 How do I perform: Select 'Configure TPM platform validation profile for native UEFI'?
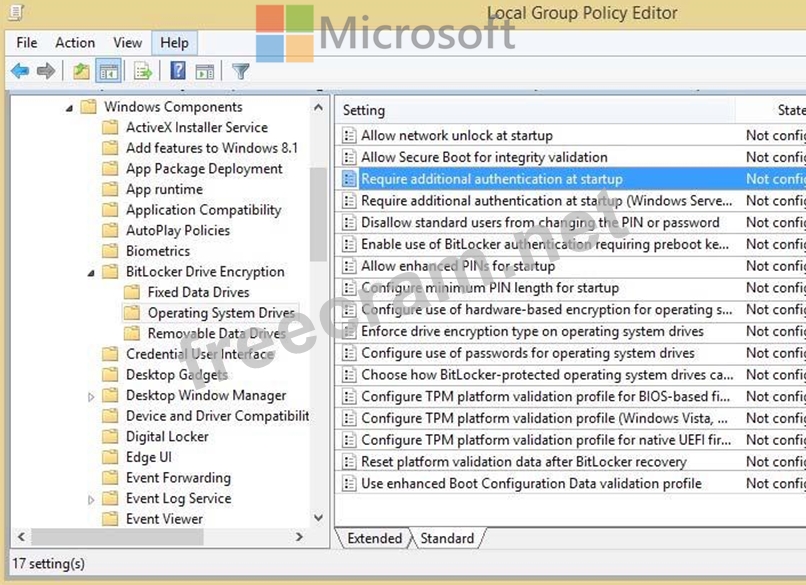[546, 440]
